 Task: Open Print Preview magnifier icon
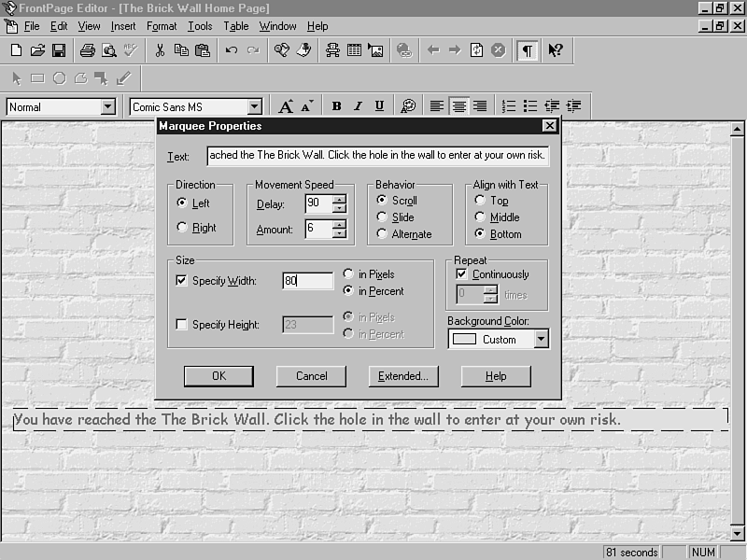109,50
